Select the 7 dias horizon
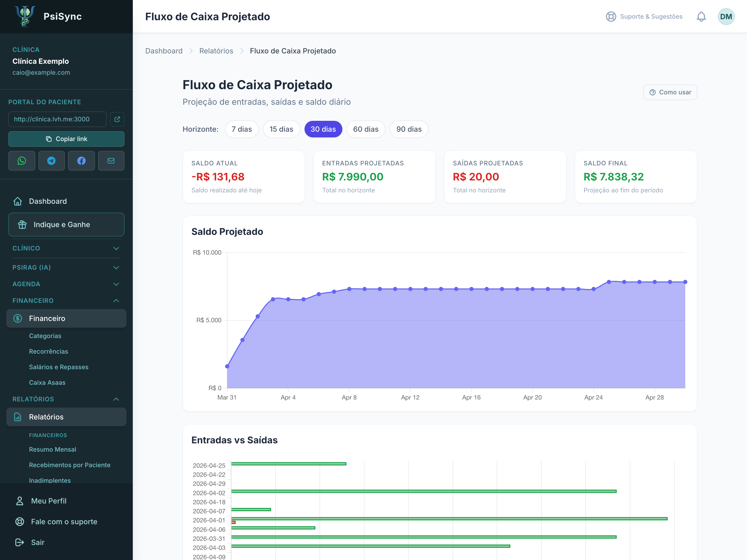 [242, 129]
